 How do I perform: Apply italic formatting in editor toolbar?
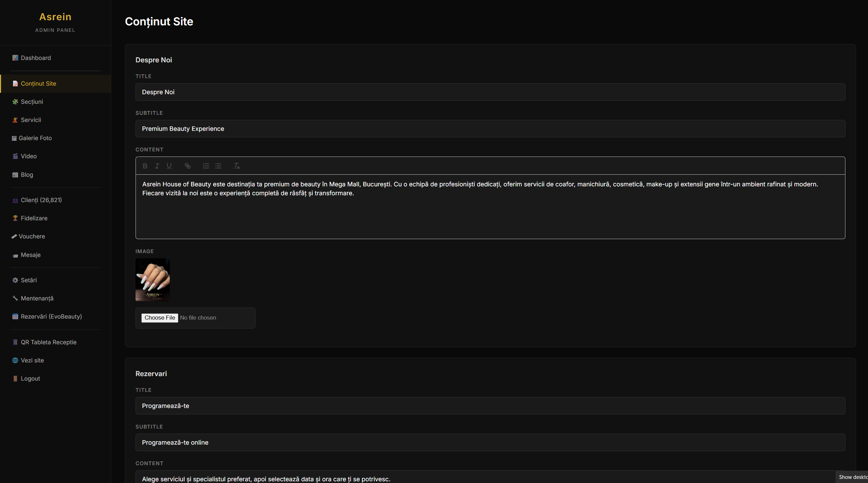click(157, 166)
